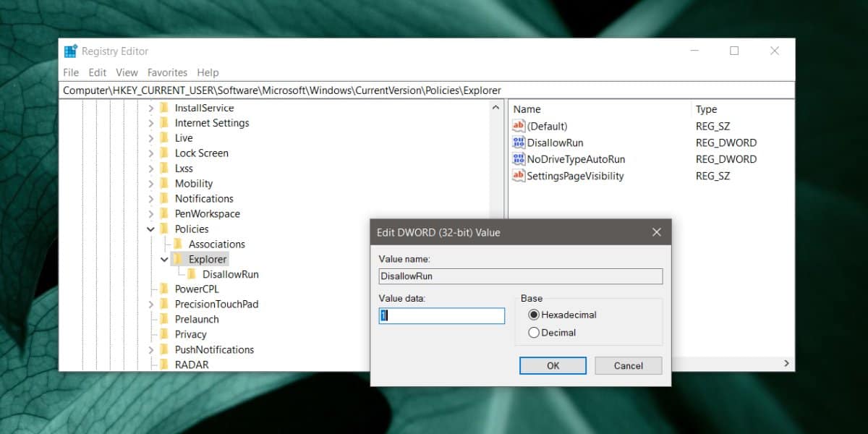Expand the Internet Settings key
Screen dimensions: 868x434
click(x=151, y=123)
